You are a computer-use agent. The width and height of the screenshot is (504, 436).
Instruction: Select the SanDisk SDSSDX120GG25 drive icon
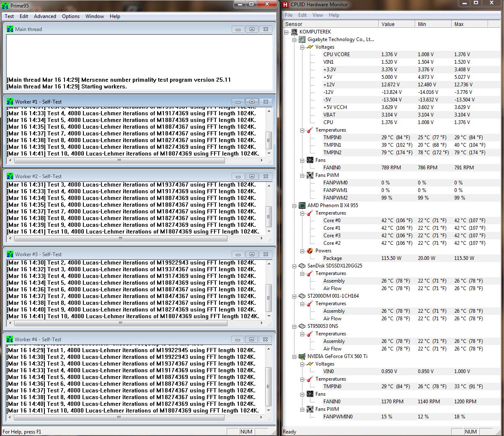[302, 266]
